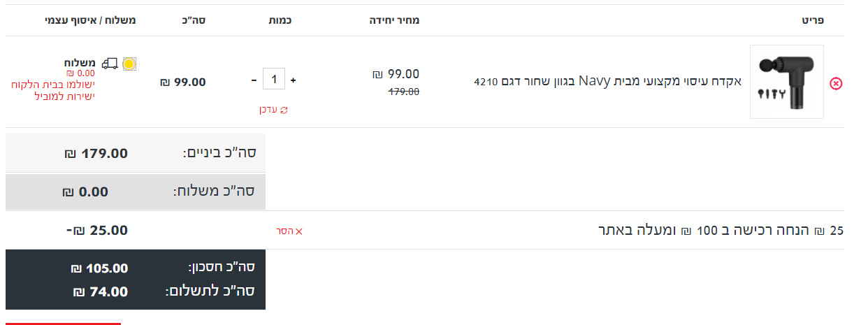
Task: Click the סה"כ לתשלום total of 74.00
Action: click(100, 291)
